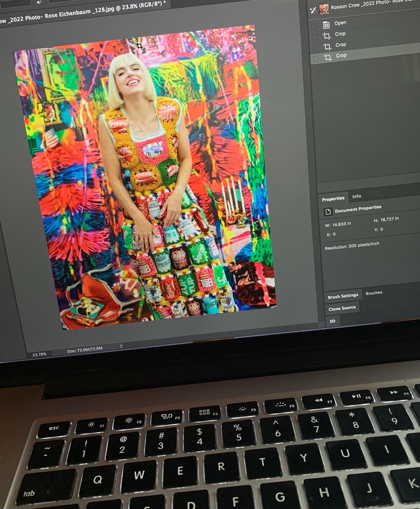
Task: Click the swap arrow icon in options bar
Action: click(39, 2)
